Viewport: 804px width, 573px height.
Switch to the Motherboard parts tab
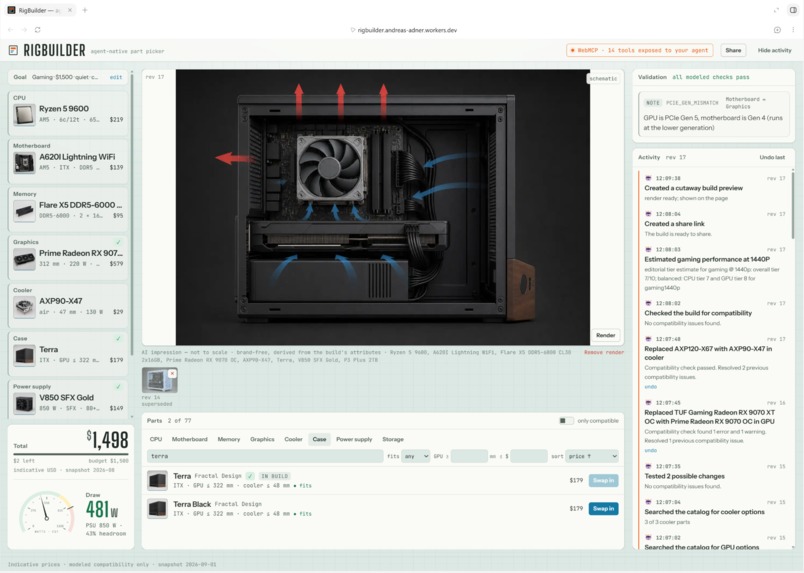(190, 439)
